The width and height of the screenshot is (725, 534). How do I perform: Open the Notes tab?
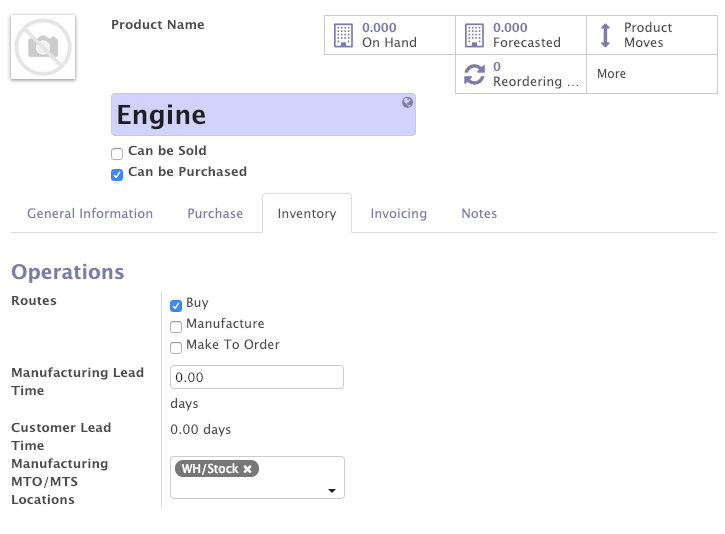(479, 214)
